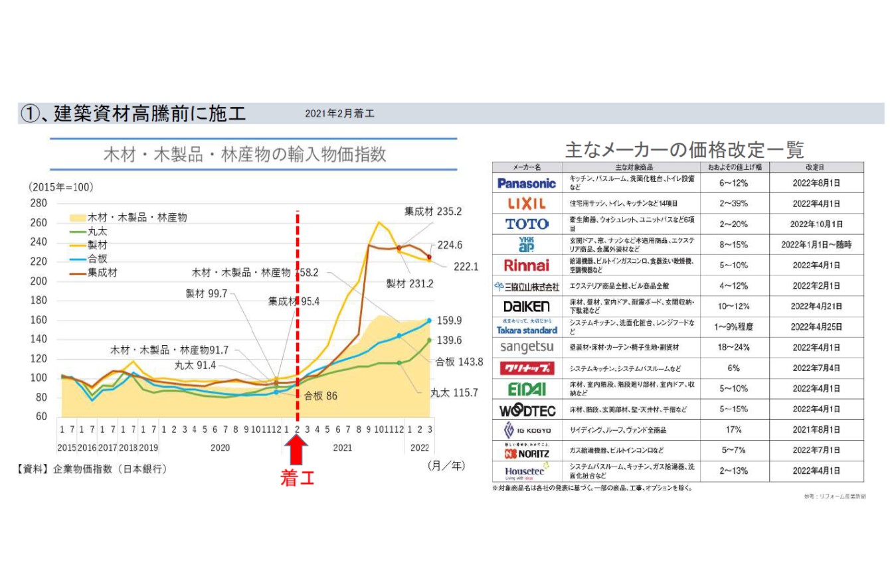Select data label 合板 86

click(x=321, y=396)
